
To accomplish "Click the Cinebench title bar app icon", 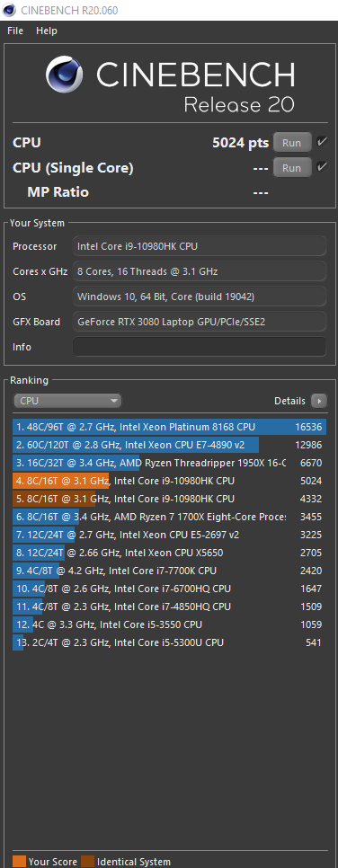I will [x=9, y=11].
